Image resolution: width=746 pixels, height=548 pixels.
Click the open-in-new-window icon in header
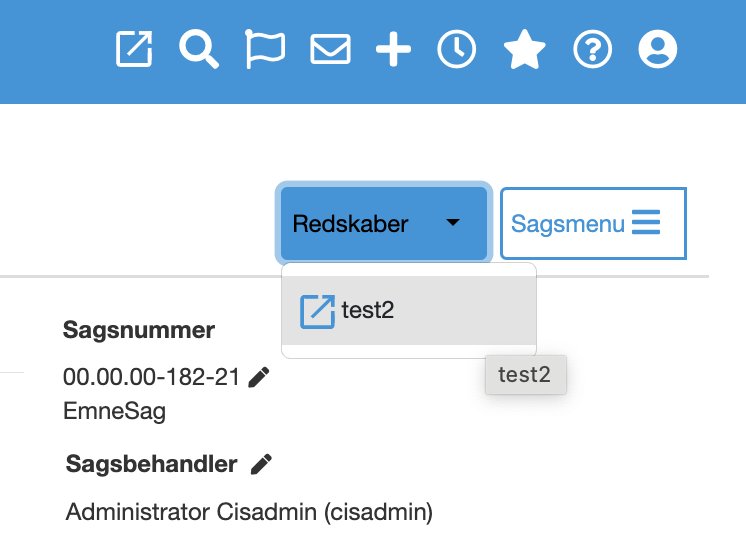tap(134, 49)
